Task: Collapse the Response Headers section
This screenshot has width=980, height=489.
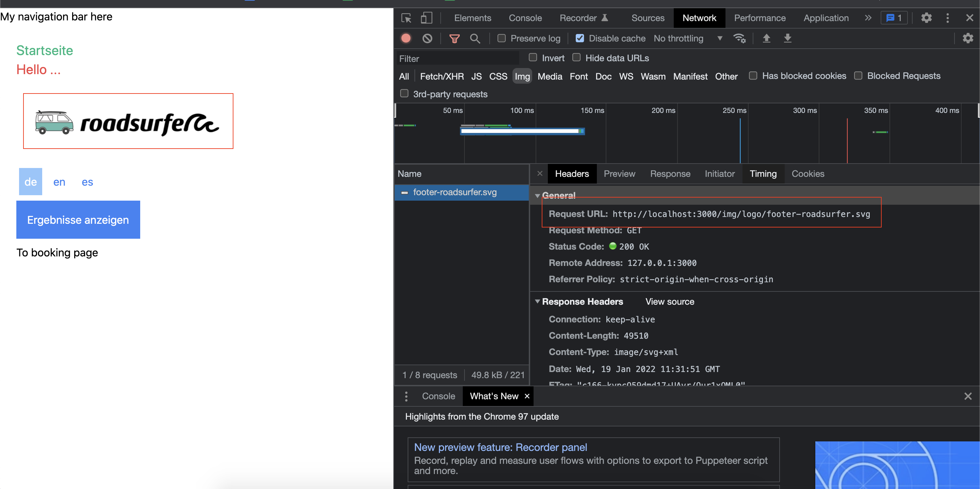Action: click(x=537, y=301)
